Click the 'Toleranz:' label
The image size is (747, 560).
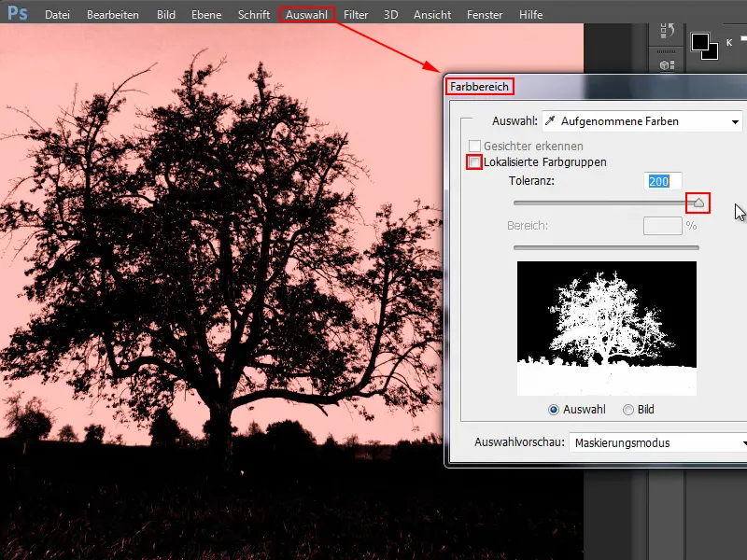coord(531,181)
